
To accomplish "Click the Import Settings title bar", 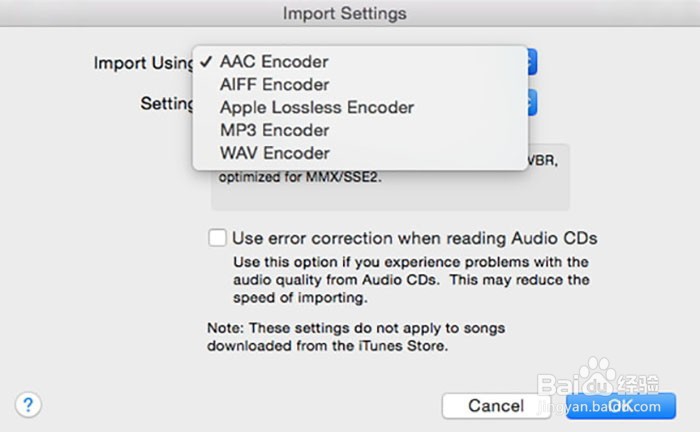I will coord(344,14).
